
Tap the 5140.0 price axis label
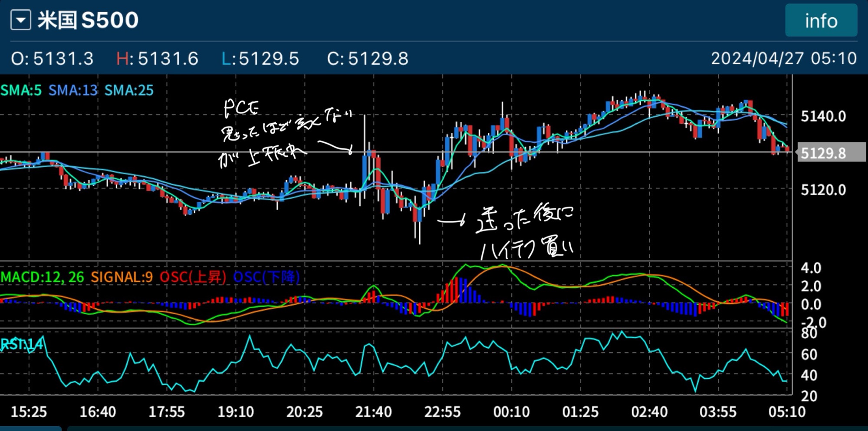[823, 116]
